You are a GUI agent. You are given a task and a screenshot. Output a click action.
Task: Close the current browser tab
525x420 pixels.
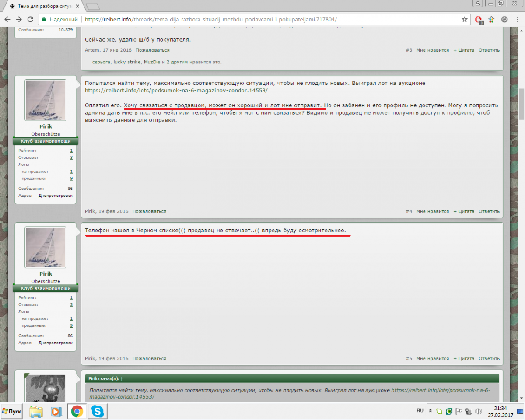pos(78,7)
